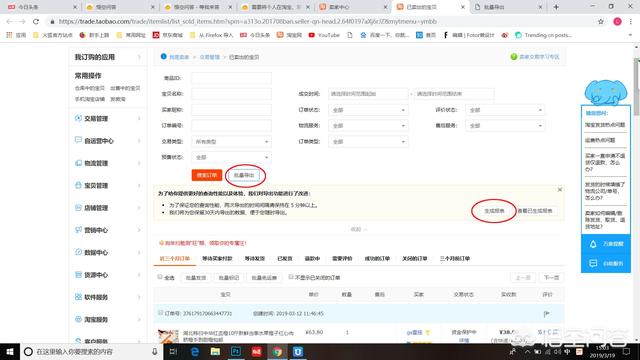Click the 宝贝管理 sidebar icon
The width and height of the screenshot is (640, 360).
point(78,185)
